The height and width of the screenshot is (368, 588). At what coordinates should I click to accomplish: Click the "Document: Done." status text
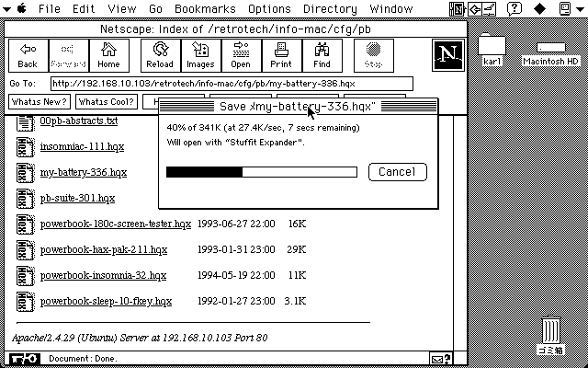coord(84,359)
